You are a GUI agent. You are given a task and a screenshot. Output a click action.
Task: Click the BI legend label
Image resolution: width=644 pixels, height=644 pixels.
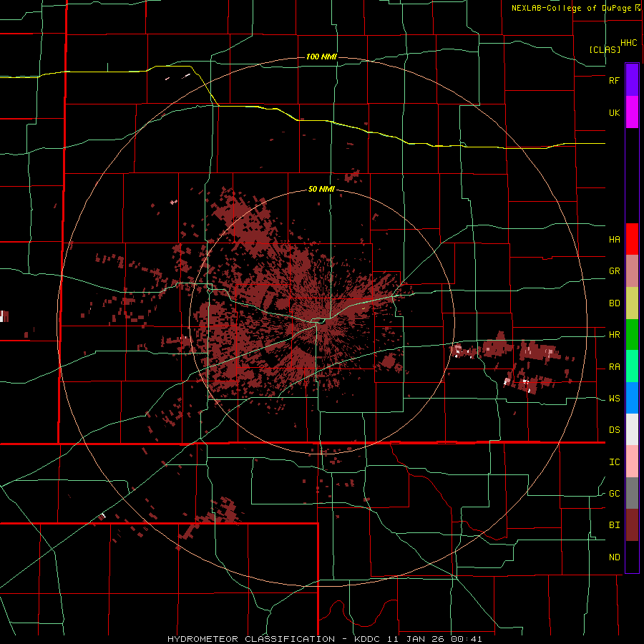click(615, 525)
